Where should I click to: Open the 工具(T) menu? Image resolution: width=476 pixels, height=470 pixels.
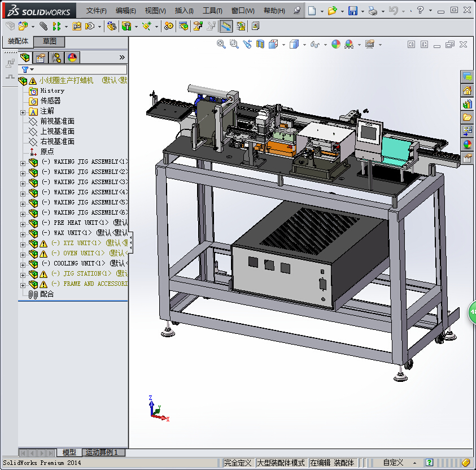tap(212, 11)
